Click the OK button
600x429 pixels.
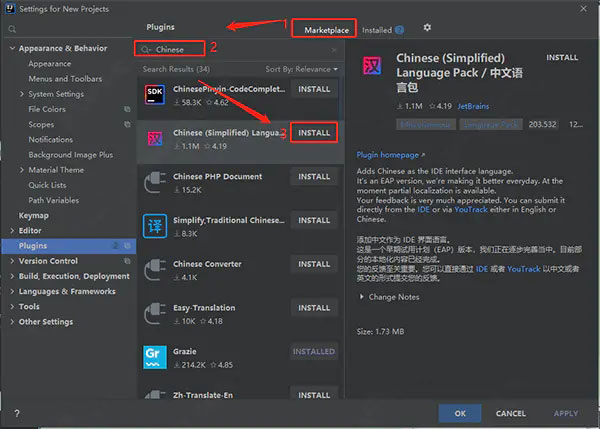click(x=460, y=413)
